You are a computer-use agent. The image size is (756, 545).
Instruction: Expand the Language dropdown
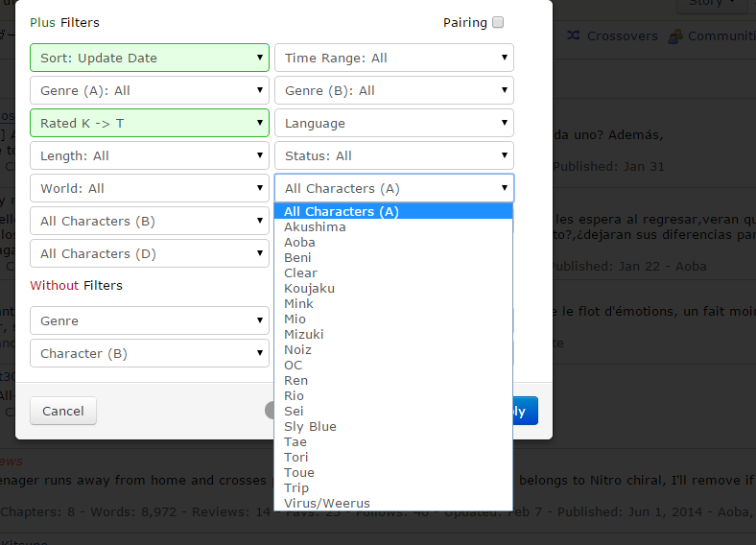394,123
